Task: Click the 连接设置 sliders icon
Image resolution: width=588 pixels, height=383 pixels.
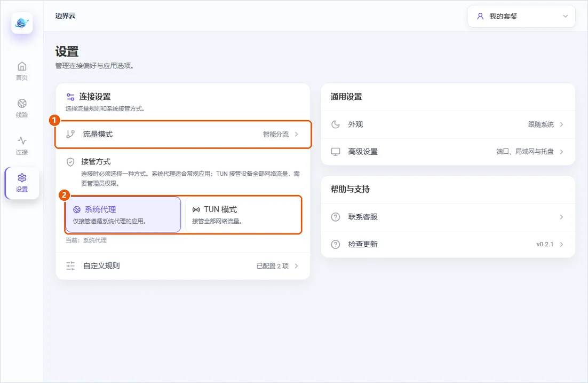Action: click(x=70, y=97)
